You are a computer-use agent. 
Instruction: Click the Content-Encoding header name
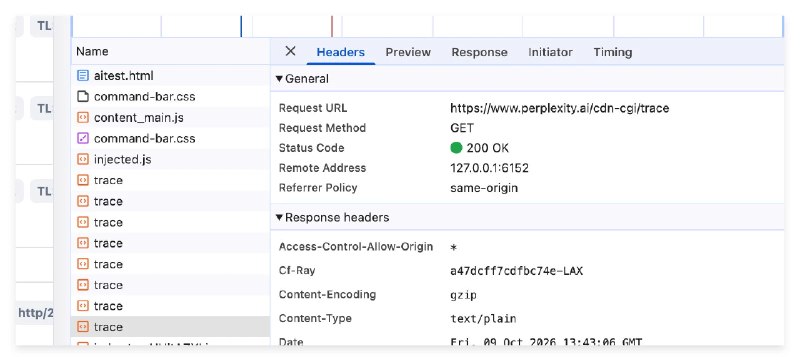coord(327,295)
